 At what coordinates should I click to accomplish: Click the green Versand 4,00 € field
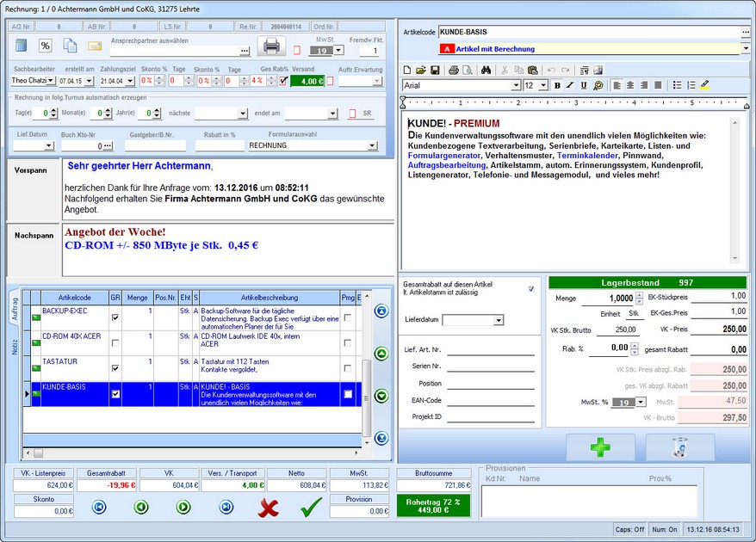[x=307, y=82]
